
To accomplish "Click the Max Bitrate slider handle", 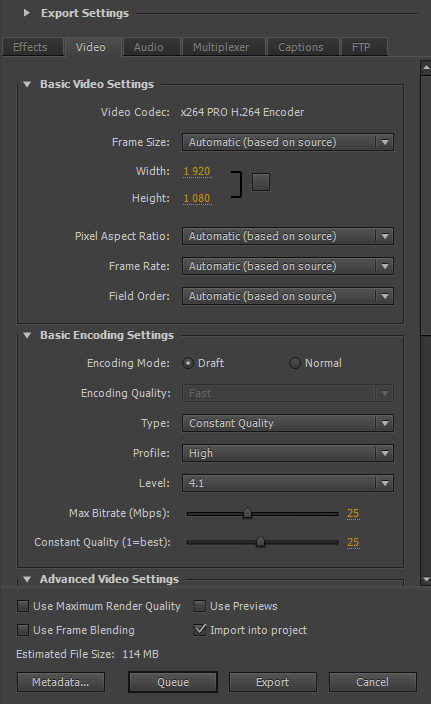I will pos(247,513).
